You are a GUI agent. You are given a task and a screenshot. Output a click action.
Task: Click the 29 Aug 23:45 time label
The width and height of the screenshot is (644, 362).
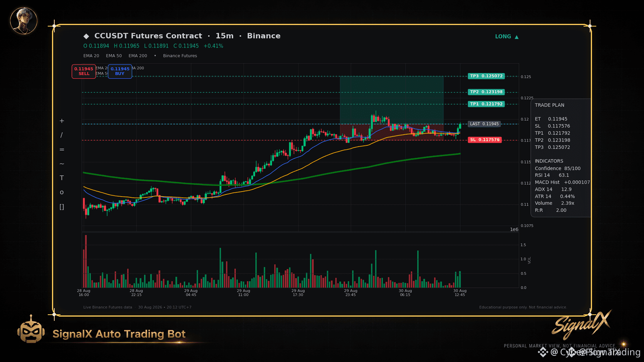tap(351, 293)
